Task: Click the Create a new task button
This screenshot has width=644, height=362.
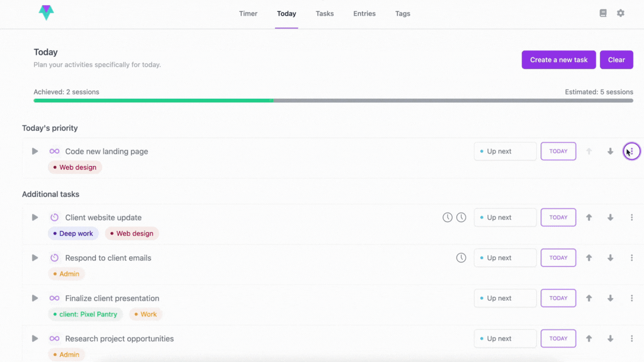Action: click(559, 60)
